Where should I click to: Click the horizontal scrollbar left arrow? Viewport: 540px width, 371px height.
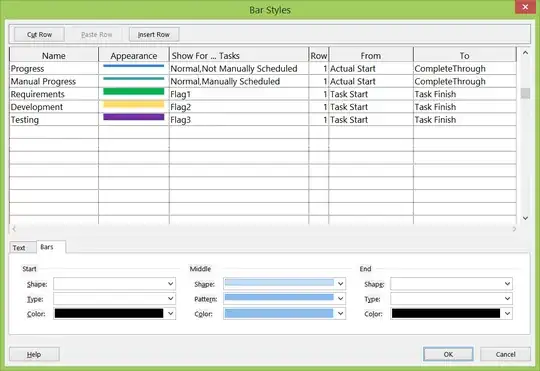pyautogui.click(x=14, y=229)
